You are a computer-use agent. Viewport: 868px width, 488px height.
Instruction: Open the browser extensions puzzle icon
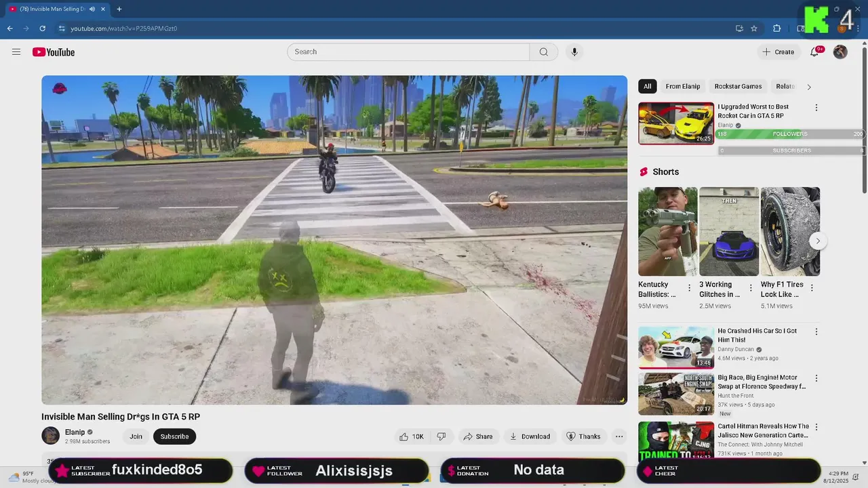[777, 28]
